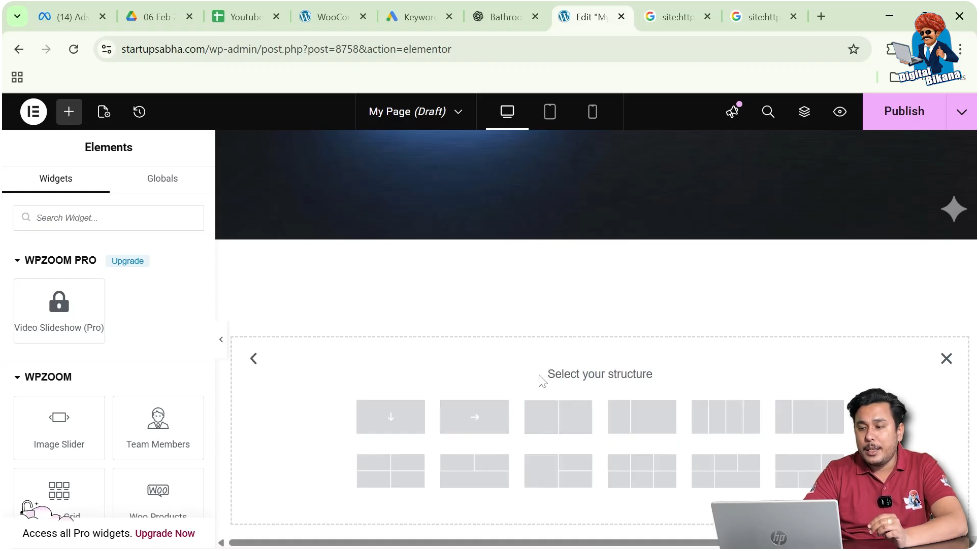
Task: Switch to the 06 Feb Drive tab
Action: [159, 17]
